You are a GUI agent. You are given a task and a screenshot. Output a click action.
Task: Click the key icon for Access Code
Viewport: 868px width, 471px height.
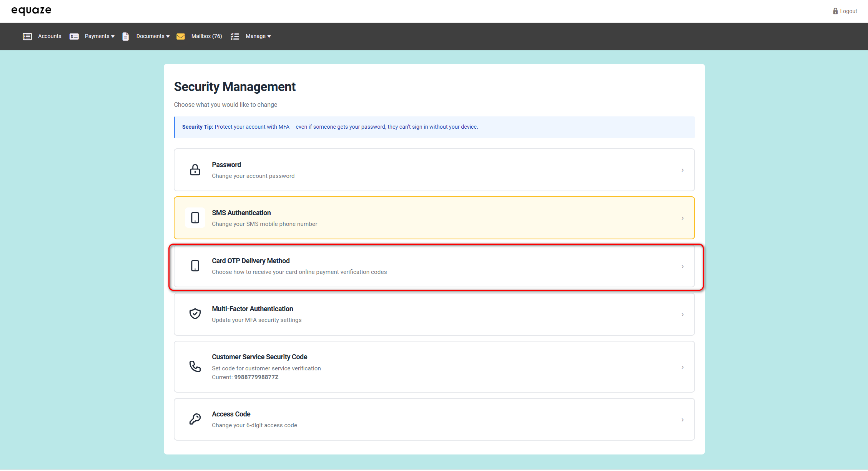pyautogui.click(x=195, y=419)
